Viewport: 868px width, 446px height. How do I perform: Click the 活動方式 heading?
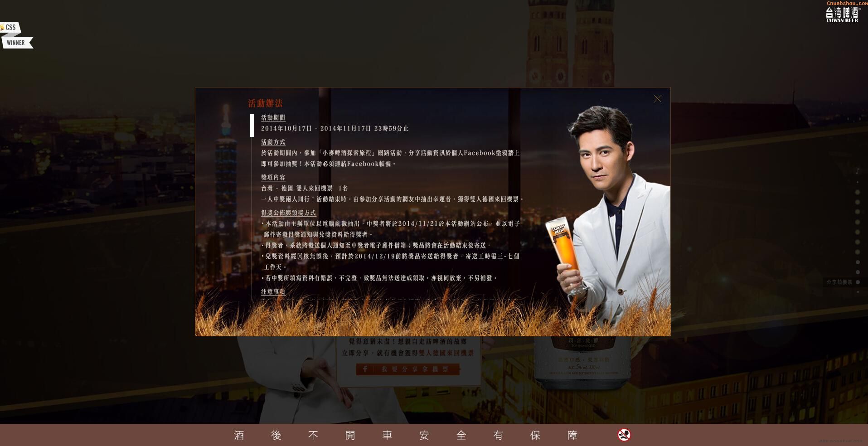(273, 142)
